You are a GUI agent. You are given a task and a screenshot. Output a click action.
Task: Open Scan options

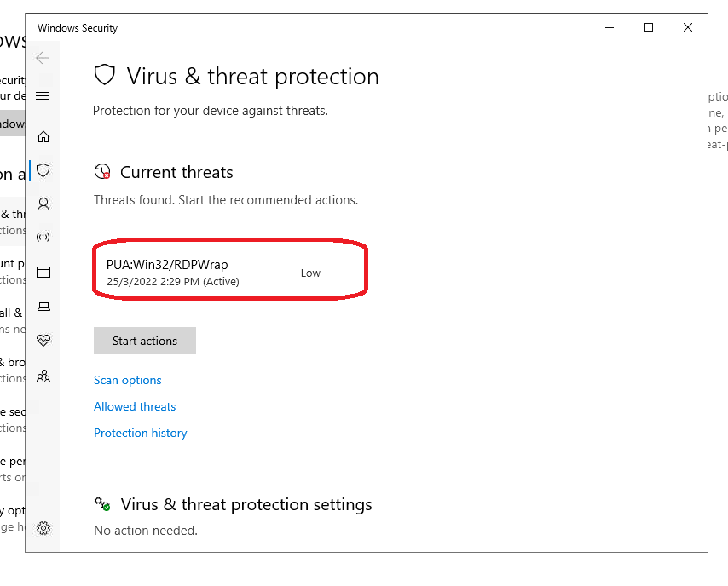[x=127, y=380]
